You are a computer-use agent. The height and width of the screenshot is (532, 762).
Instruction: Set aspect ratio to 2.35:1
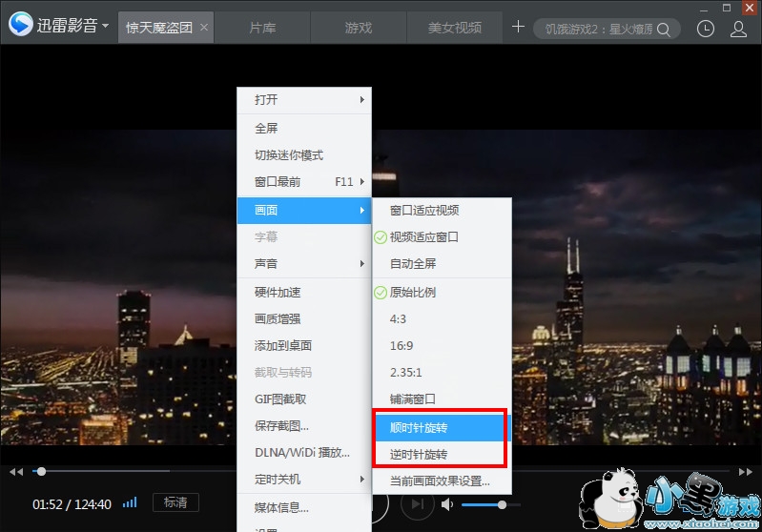(443, 373)
